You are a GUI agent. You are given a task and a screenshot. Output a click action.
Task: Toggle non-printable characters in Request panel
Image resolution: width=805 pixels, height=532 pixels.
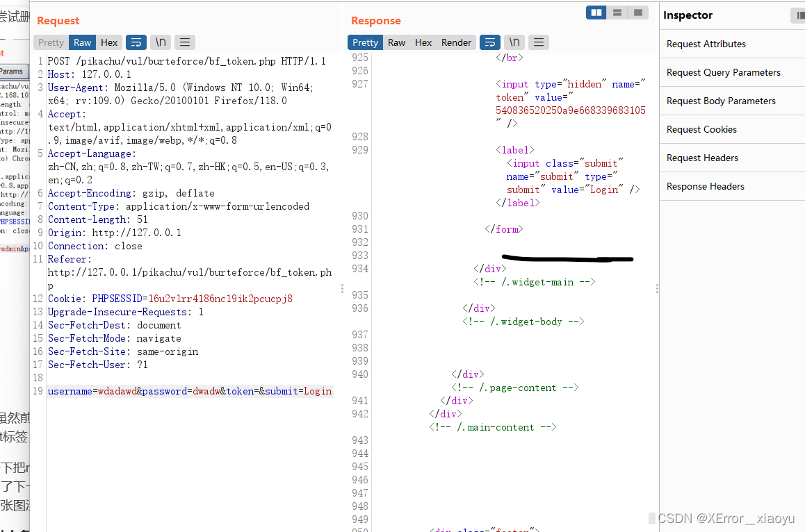tap(161, 42)
